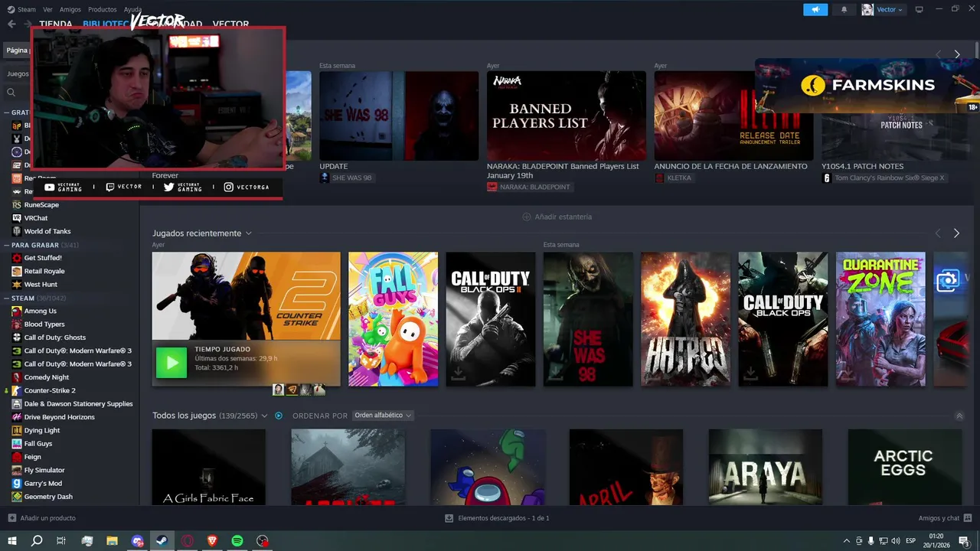The height and width of the screenshot is (551, 980).
Task: Open Spotify from the taskbar
Action: (x=237, y=541)
